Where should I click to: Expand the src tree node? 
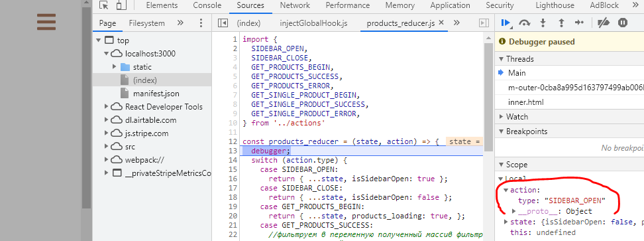coord(107,147)
